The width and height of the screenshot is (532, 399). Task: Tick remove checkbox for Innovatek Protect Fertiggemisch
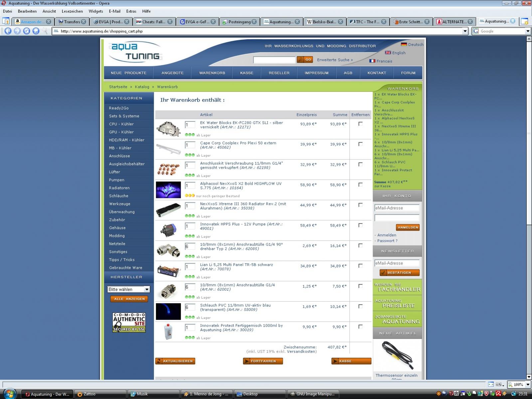coord(360,327)
